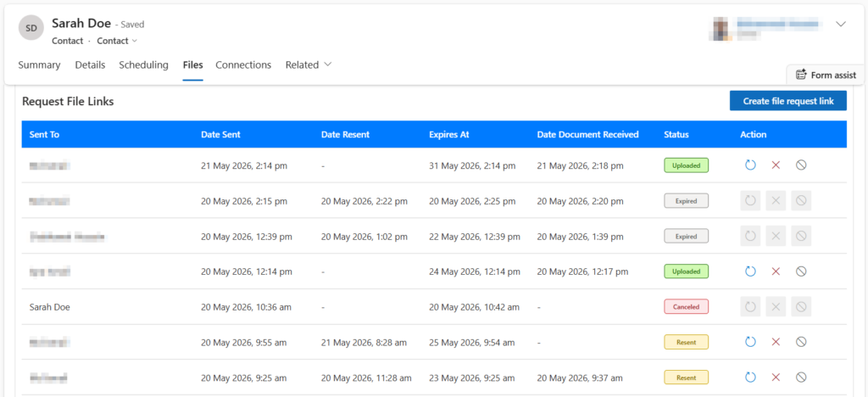Click circle-slash icon in 20 May 9:55 am row

[801, 342]
